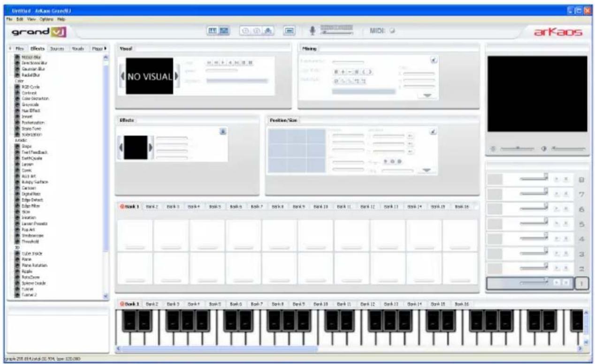Adjust layer 8 opacity slider

click(534, 179)
